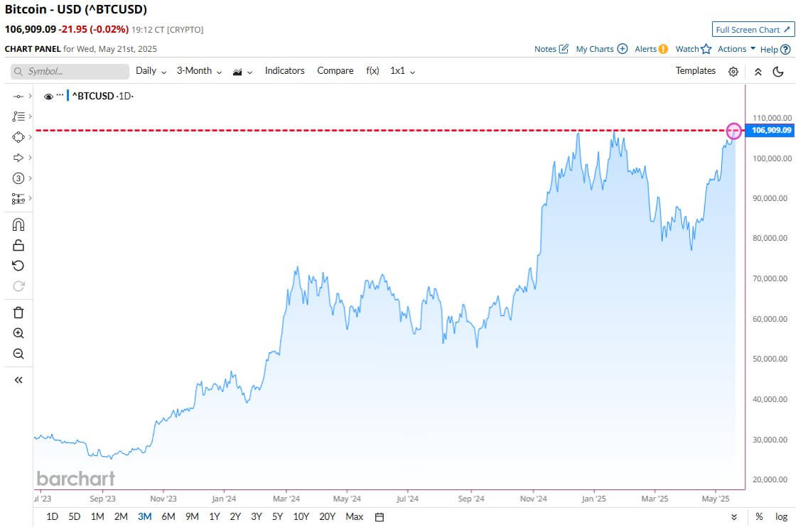Open the custom date range calendar
Image resolution: width=803 pixels, height=532 pixels.
click(379, 517)
